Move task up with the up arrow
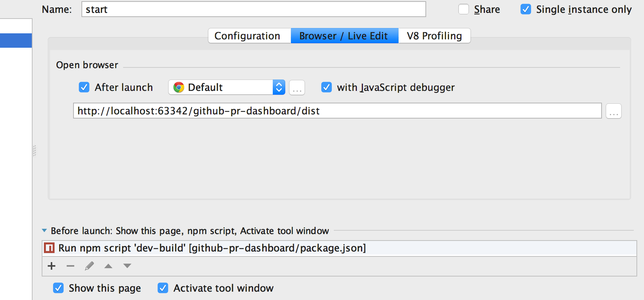The image size is (644, 300). [108, 266]
